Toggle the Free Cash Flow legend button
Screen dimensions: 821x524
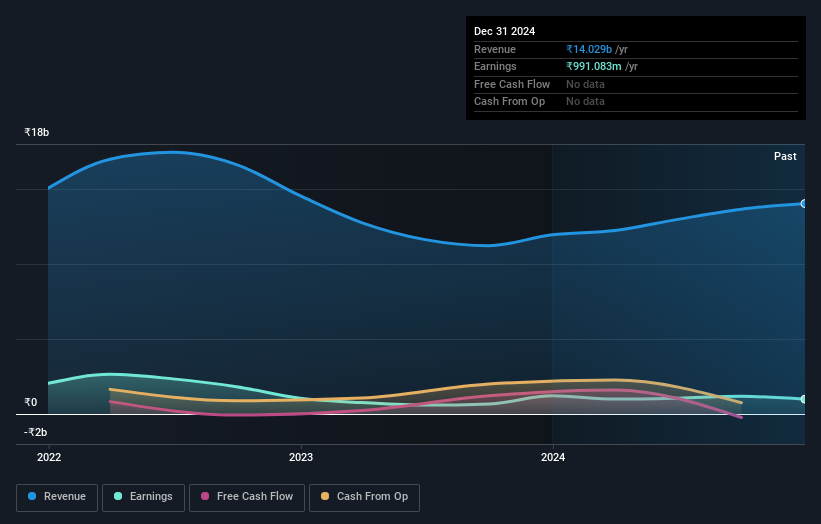(x=247, y=497)
